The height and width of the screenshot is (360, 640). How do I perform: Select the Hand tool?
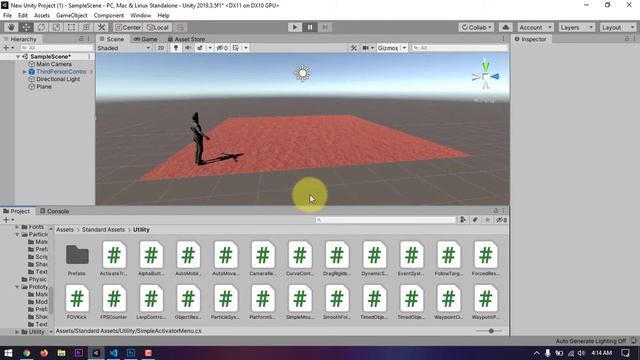(x=11, y=27)
